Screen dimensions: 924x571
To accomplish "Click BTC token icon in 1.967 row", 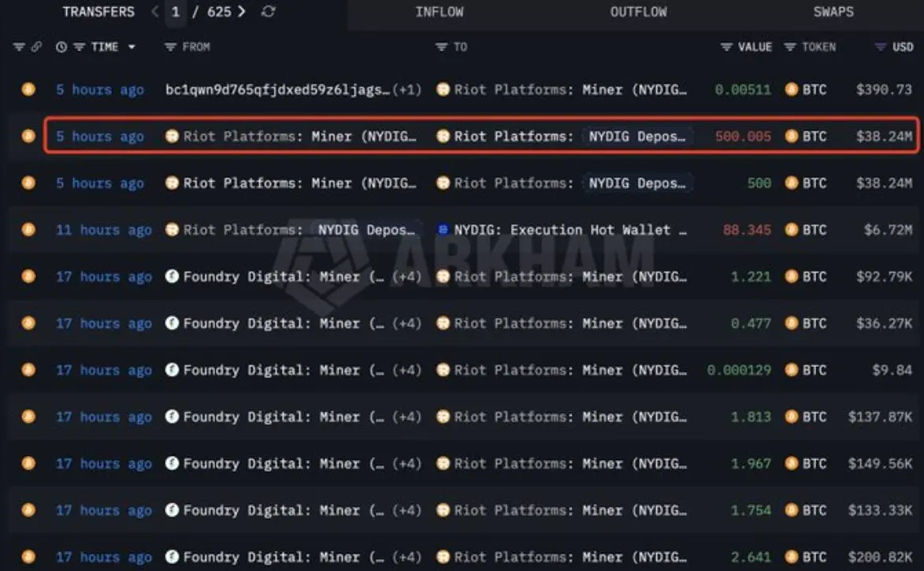I will pos(792,464).
